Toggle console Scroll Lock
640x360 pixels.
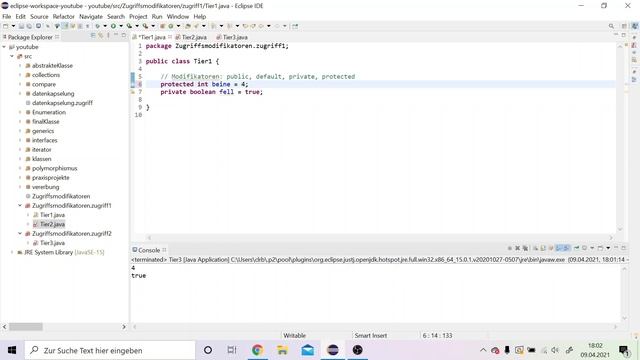(x=543, y=248)
